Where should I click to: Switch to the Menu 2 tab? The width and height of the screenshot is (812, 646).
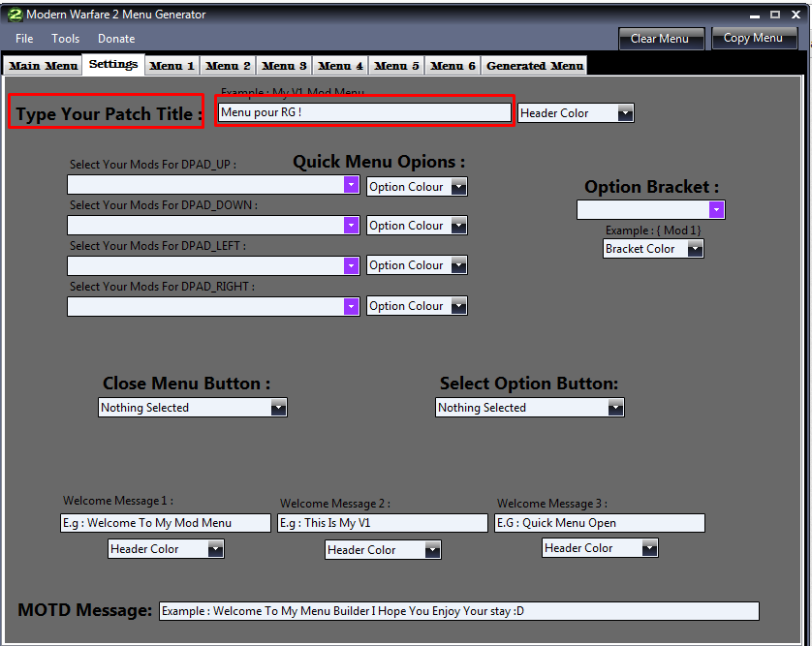(228, 66)
